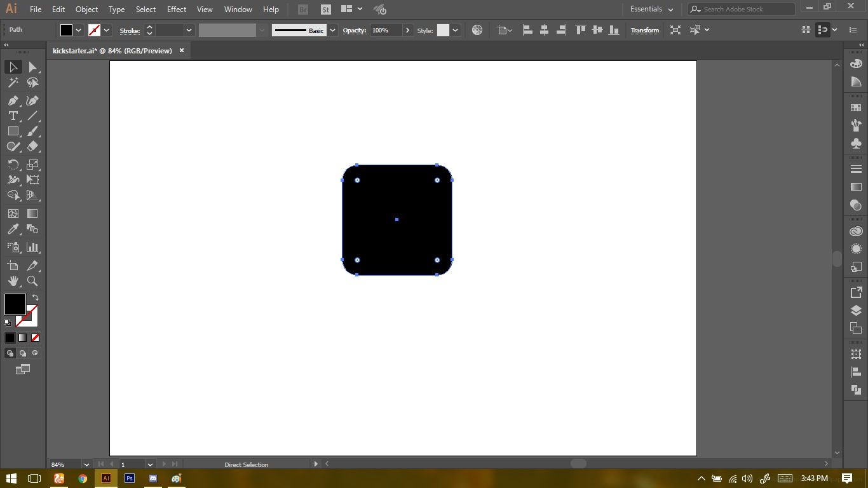868x488 pixels.
Task: Select the Type tool
Action: [x=13, y=116]
